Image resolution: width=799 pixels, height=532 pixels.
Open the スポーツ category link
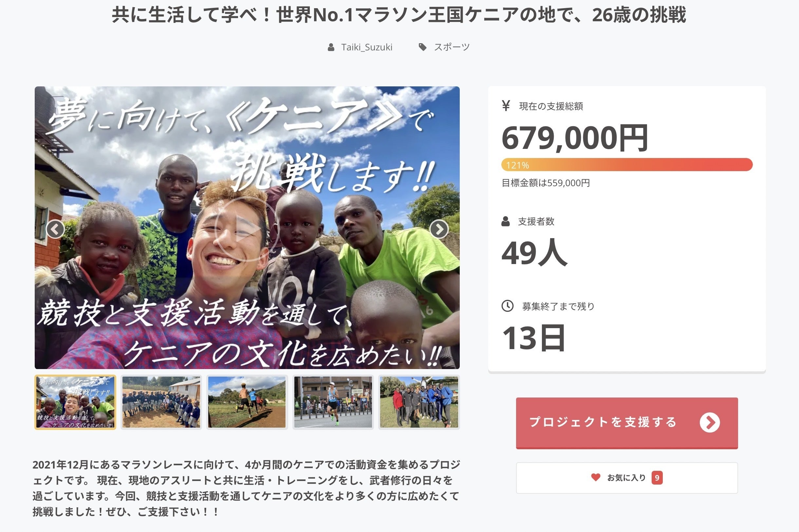452,47
